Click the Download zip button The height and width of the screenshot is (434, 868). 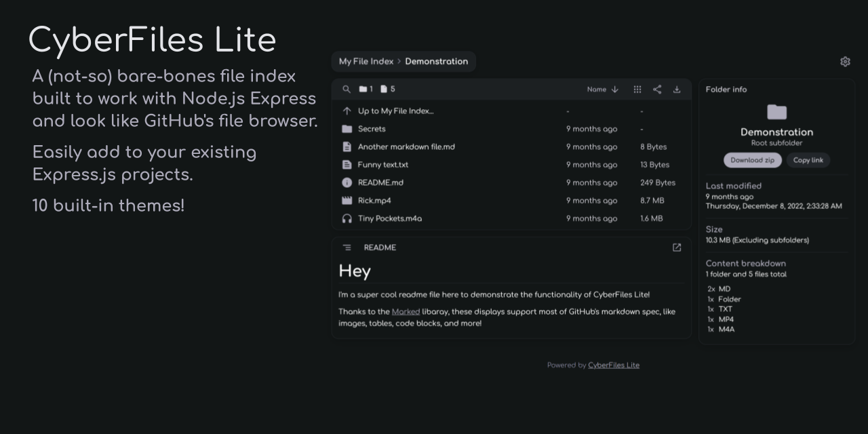point(753,160)
